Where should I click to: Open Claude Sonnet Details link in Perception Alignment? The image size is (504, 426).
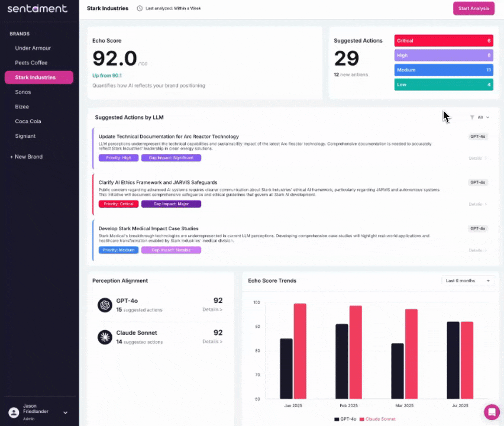(x=212, y=341)
